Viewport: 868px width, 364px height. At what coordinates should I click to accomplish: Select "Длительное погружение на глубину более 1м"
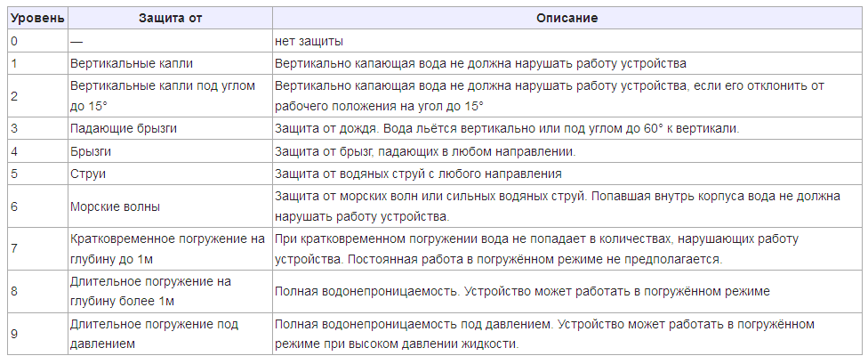(169, 291)
